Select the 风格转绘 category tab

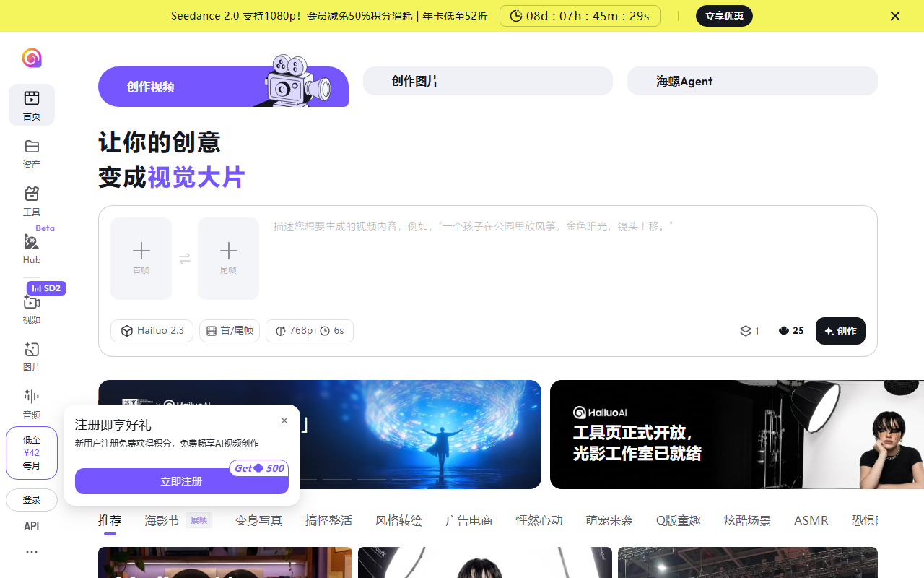(398, 520)
